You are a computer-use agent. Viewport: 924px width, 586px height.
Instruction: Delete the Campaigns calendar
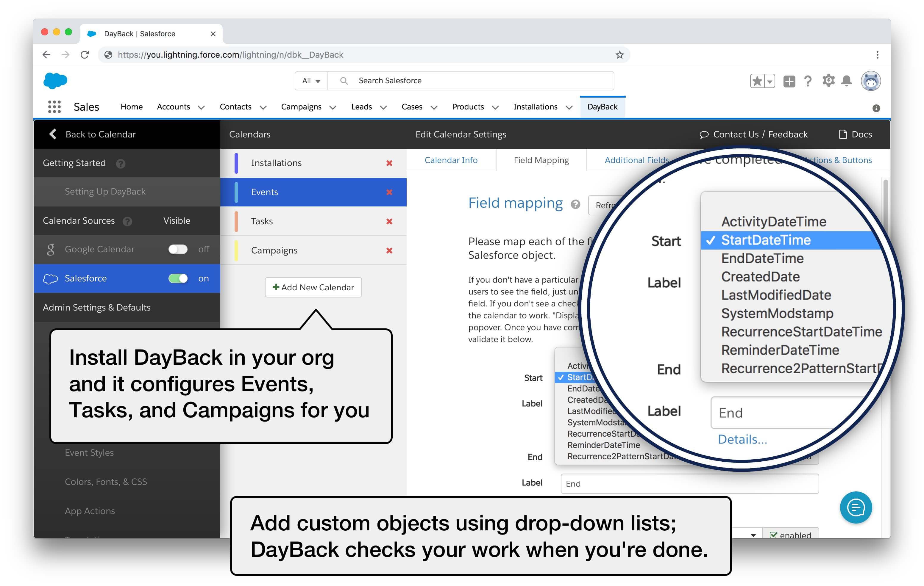[389, 250]
